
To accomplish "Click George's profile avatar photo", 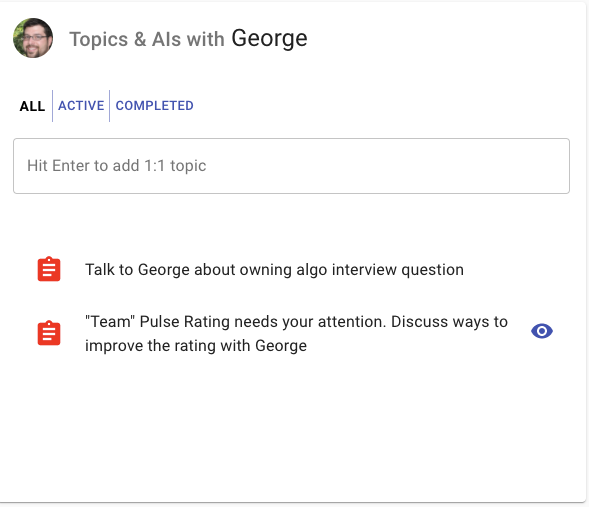I will point(33,38).
